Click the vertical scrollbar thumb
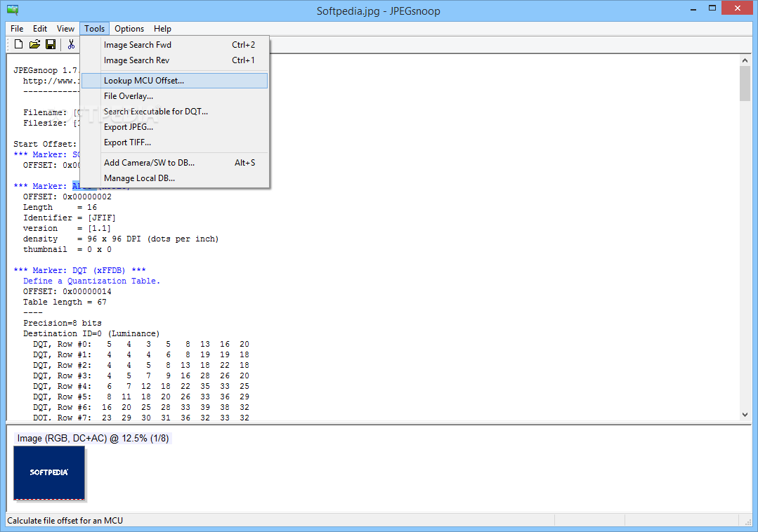Screen dimensions: 758x532 [x=745, y=84]
